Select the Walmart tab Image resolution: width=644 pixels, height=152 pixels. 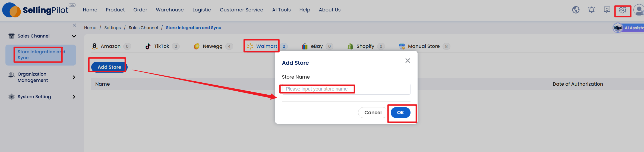pyautogui.click(x=267, y=46)
